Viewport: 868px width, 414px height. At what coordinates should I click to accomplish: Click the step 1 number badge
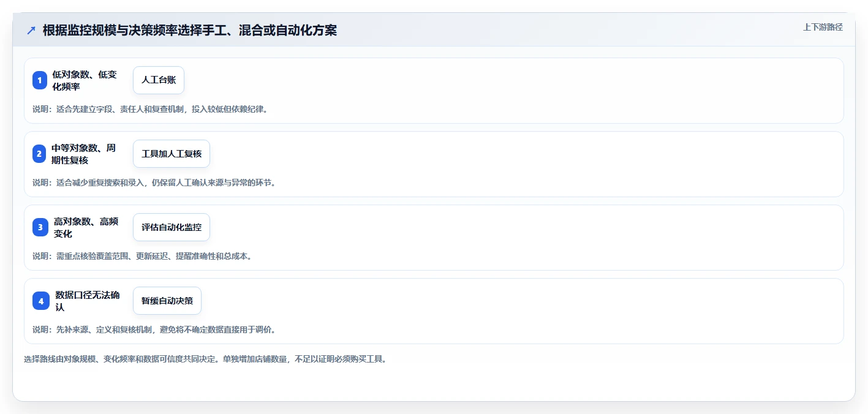coord(40,80)
